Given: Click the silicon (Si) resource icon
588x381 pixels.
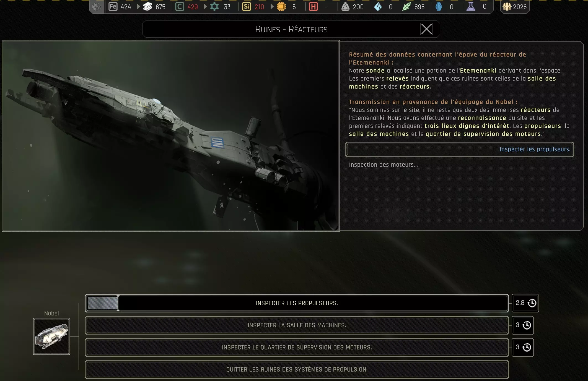Looking at the screenshot, I should 246,7.
